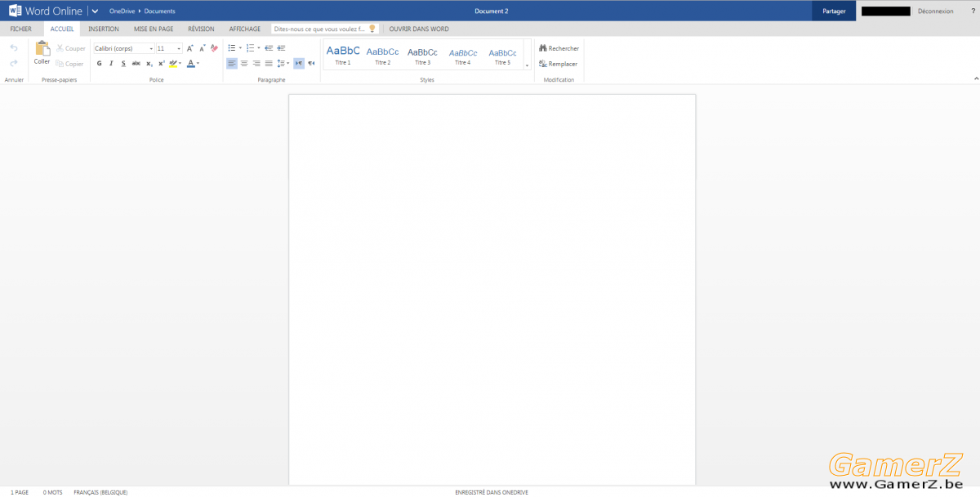The image size is (980, 497).
Task: Undo the last action
Action: (x=14, y=48)
